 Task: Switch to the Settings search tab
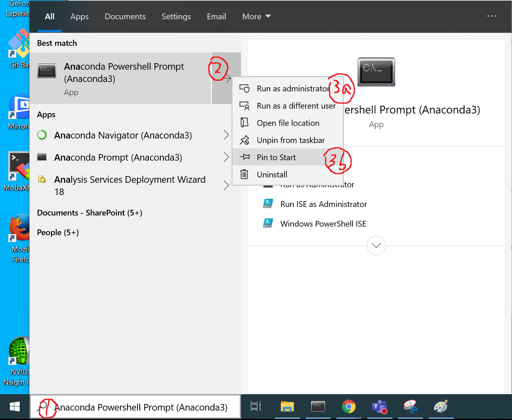176,16
